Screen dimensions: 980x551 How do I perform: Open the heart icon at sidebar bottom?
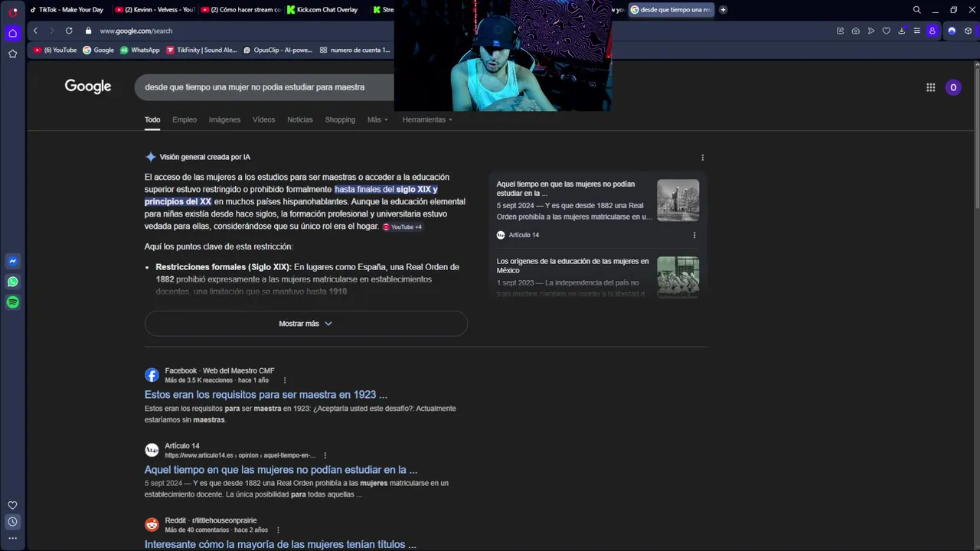12,505
